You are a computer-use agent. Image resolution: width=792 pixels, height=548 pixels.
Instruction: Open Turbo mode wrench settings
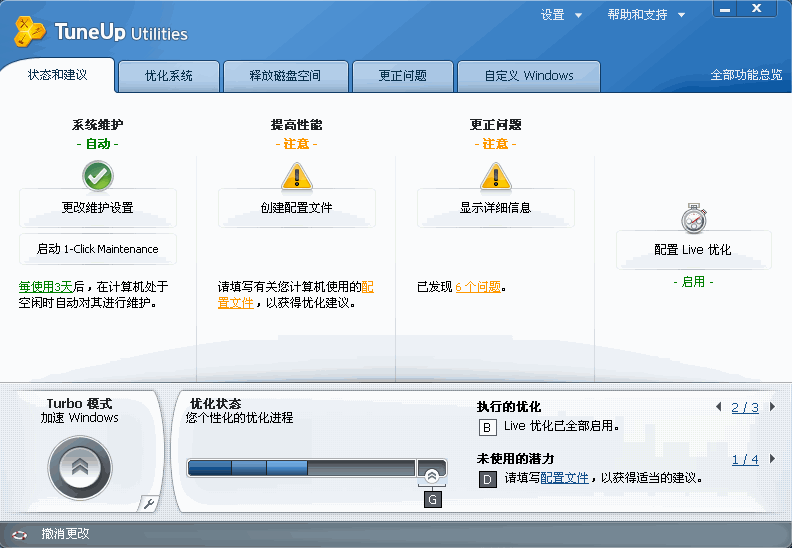pos(148,503)
